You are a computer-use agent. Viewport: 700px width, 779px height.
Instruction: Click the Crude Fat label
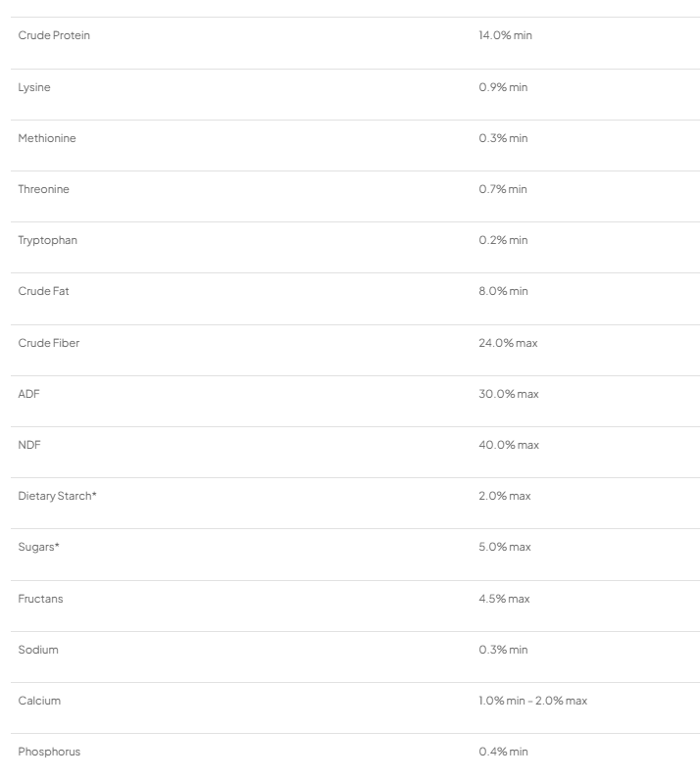tap(43, 291)
